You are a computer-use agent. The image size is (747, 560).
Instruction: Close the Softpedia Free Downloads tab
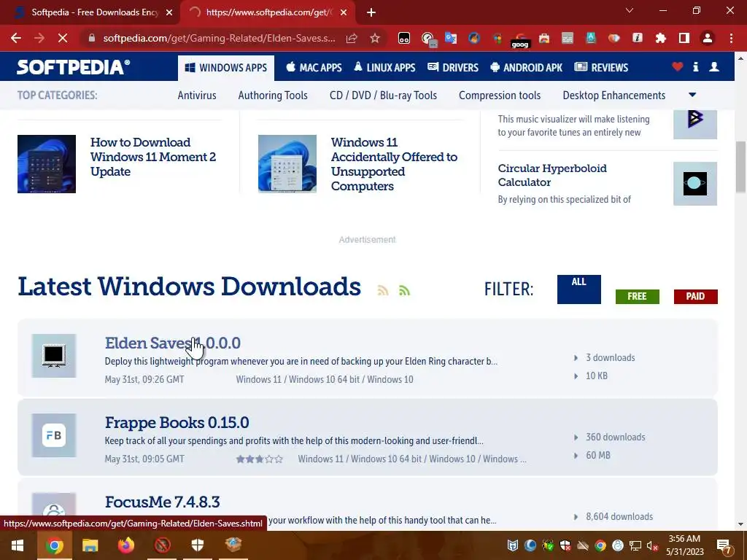tap(169, 12)
